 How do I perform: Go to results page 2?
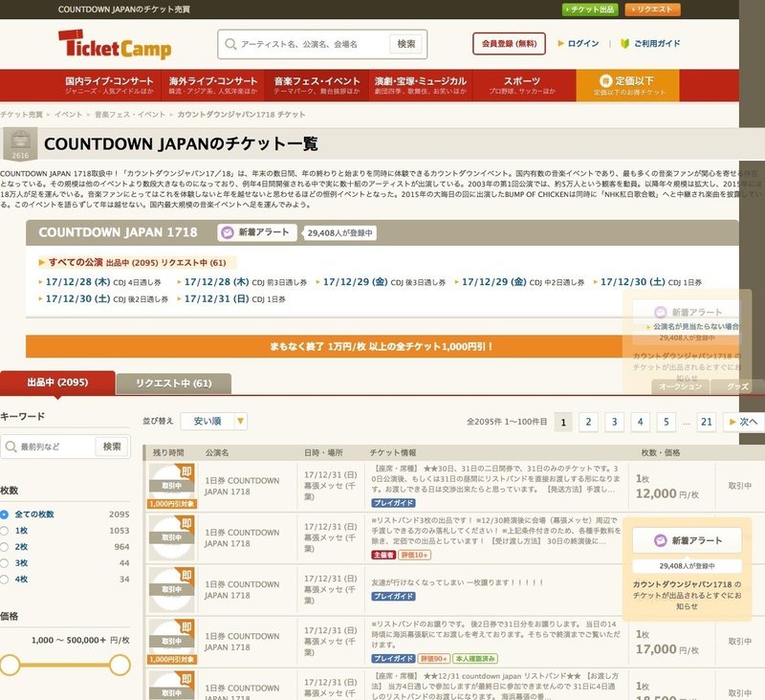tap(588, 422)
